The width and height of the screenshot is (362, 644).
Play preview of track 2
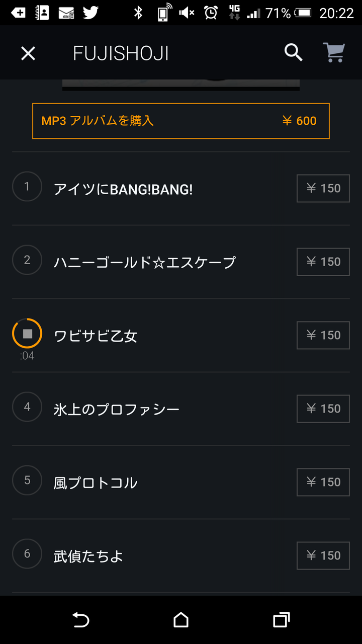[x=27, y=260]
